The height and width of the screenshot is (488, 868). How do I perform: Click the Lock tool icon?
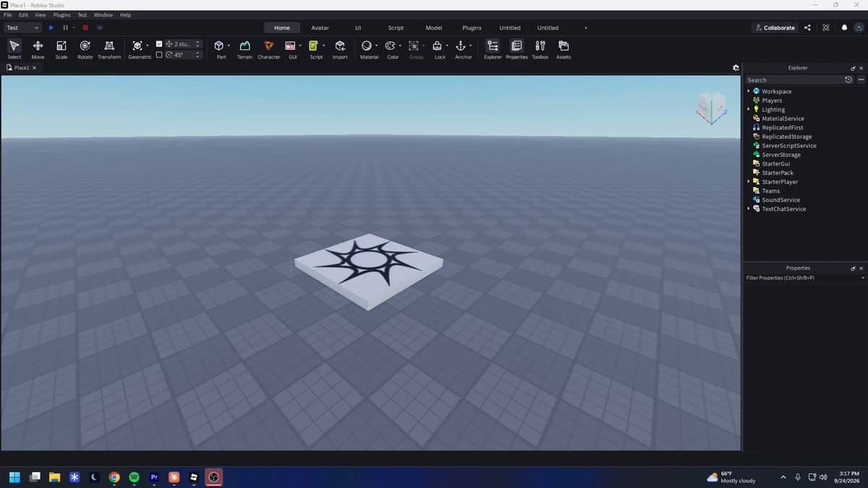coord(438,46)
